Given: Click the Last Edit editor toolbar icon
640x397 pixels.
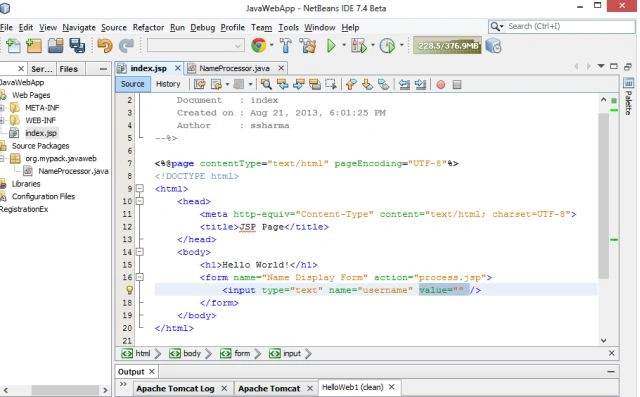Looking at the screenshot, I should click(200, 84).
